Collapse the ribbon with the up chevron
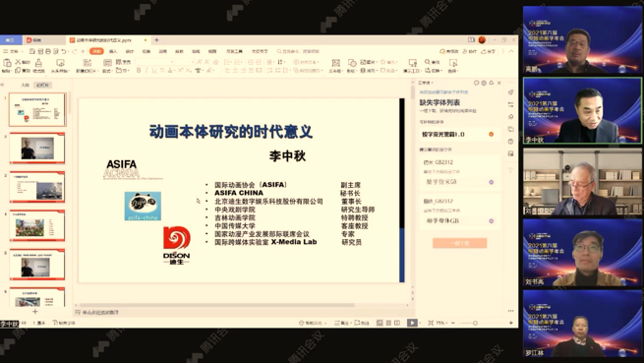The width and height of the screenshot is (644, 363). pyautogui.click(x=511, y=51)
